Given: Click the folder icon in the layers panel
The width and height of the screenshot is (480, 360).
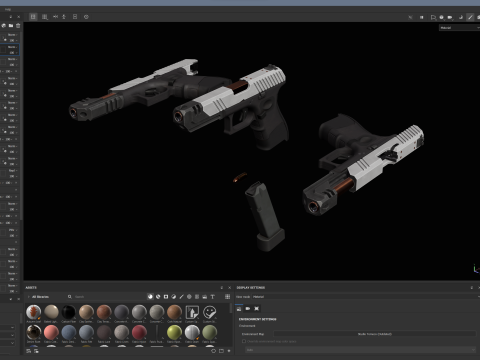Looking at the screenshot, I should 11,26.
